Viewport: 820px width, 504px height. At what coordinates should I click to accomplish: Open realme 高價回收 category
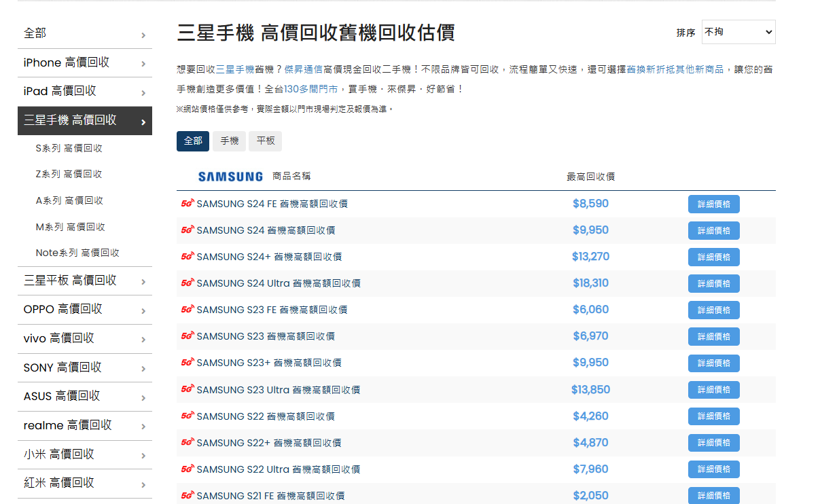pyautogui.click(x=67, y=425)
